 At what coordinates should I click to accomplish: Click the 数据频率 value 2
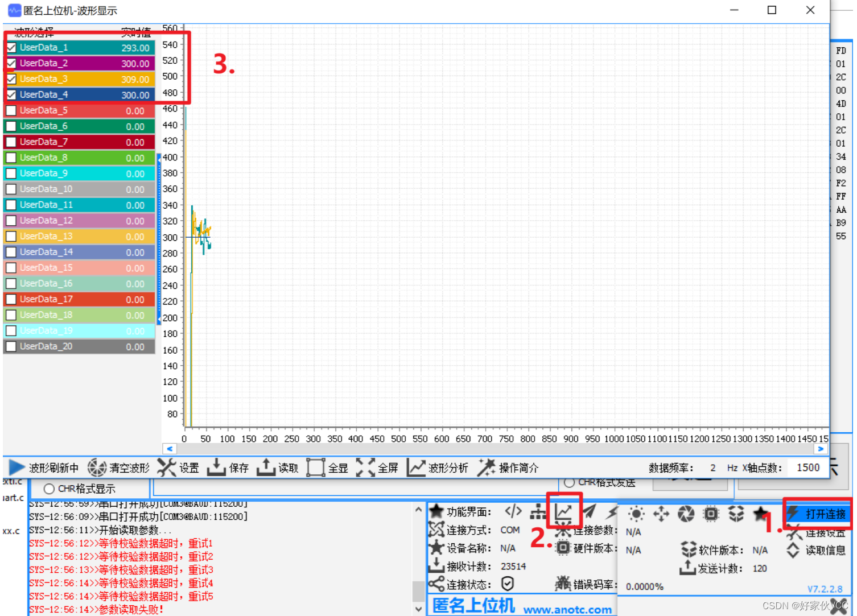coord(712,468)
